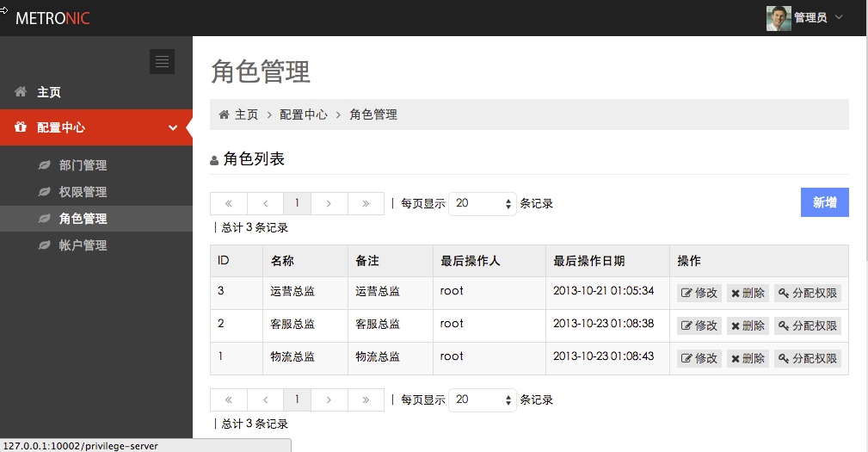This screenshot has width=868, height=452.
Task: Open top 每页显示 page-size select
Action: [482, 203]
